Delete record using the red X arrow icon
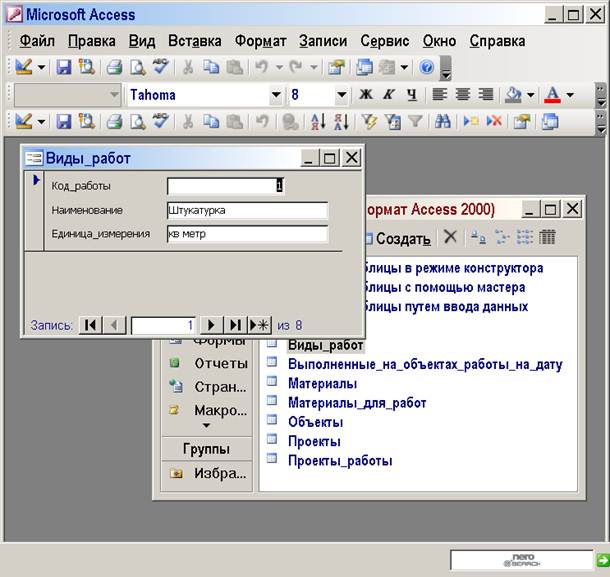 click(494, 121)
